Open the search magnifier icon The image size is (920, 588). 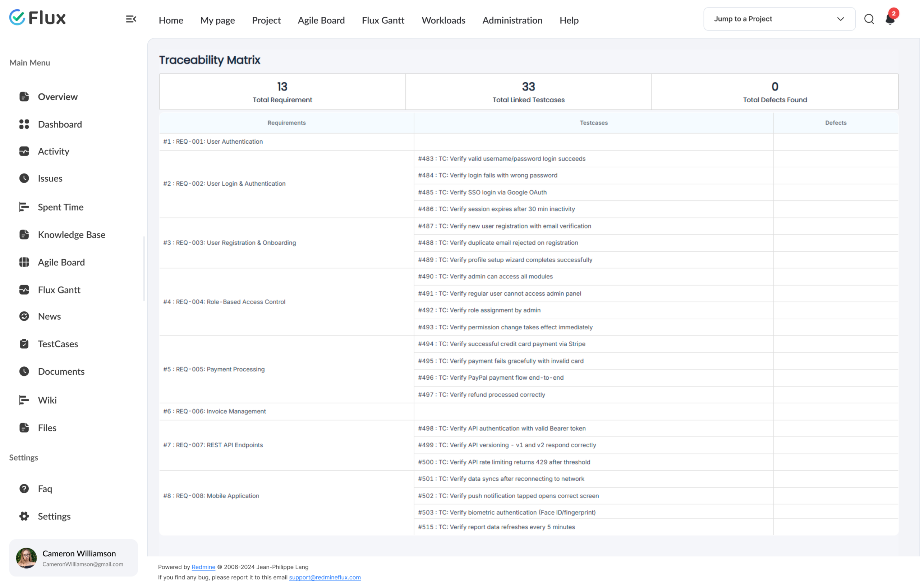(x=869, y=19)
